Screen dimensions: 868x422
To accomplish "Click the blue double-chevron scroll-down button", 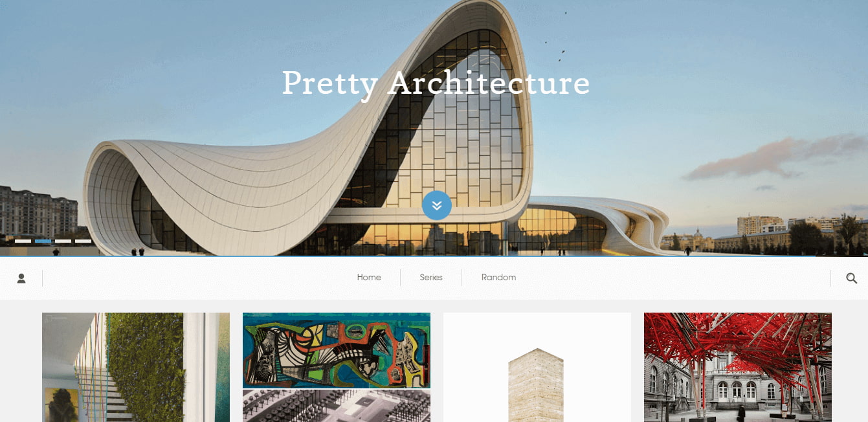I will (437, 205).
